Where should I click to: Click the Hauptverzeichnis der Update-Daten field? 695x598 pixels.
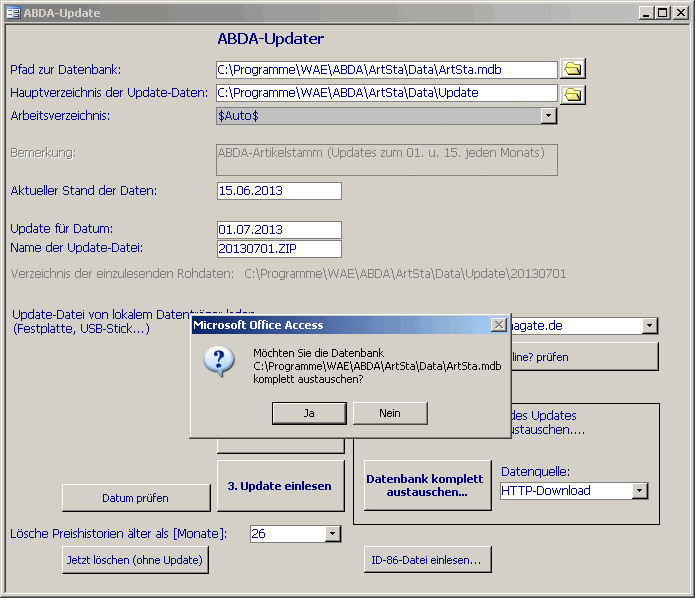point(387,93)
